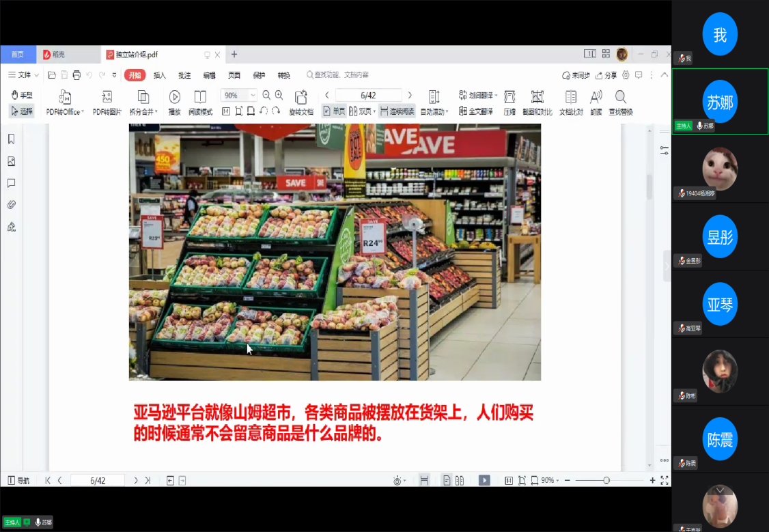Screen dimensions: 769x532
Task: Open the 文件 menu dropdown
Action: coord(24,75)
